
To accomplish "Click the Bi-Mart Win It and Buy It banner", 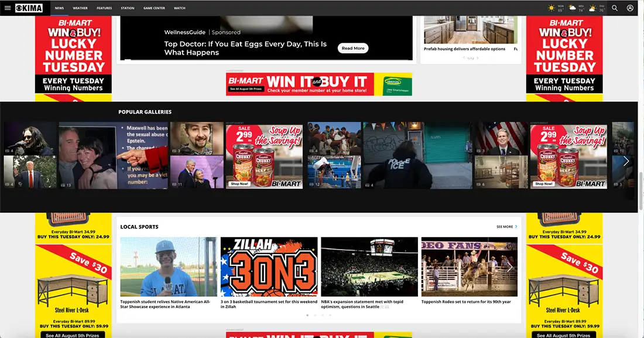I will click(318, 84).
